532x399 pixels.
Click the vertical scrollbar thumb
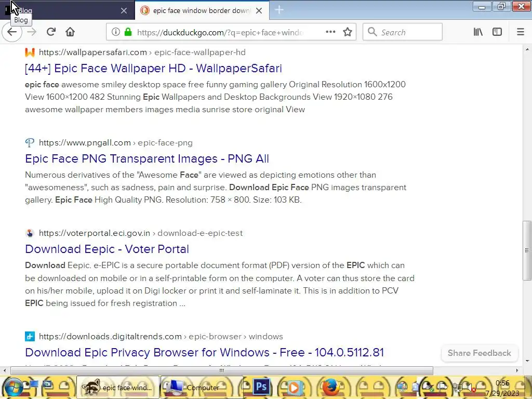pos(527,250)
